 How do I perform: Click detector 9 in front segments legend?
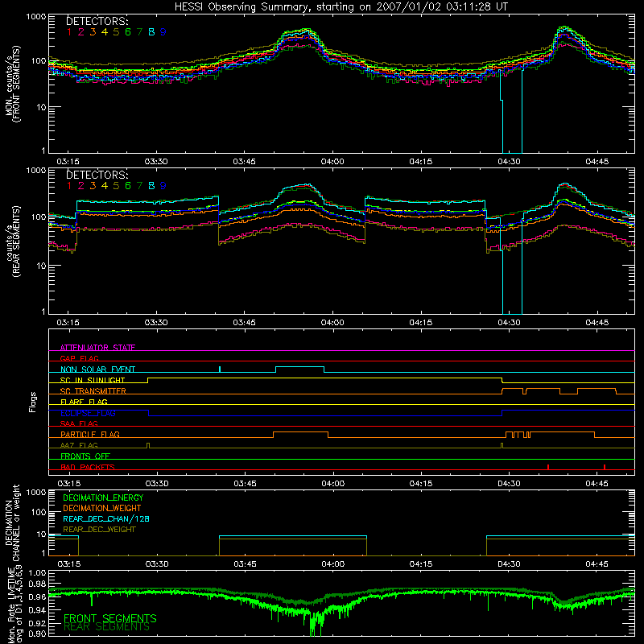[x=163, y=32]
